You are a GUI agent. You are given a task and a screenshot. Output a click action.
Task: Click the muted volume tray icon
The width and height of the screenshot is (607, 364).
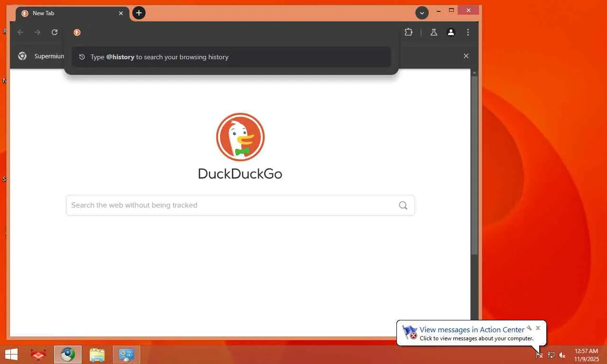pyautogui.click(x=562, y=355)
